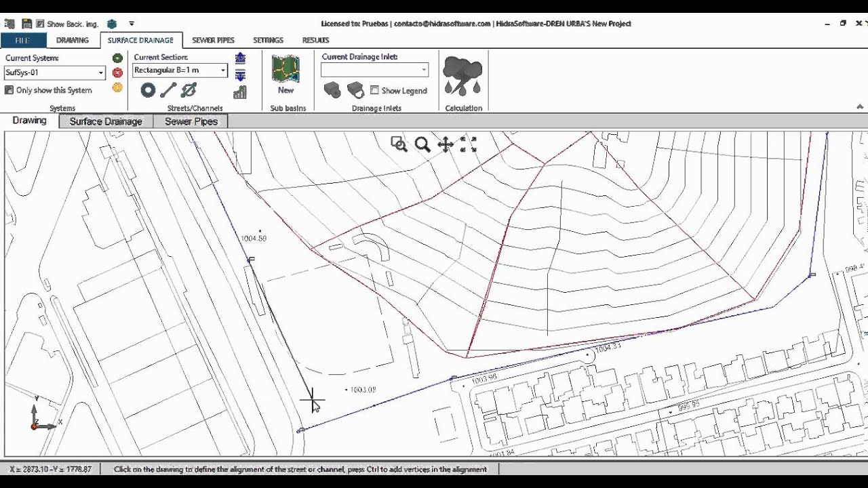Select the zoom window tool
Viewport: 868px width, 488px height.
[x=399, y=144]
